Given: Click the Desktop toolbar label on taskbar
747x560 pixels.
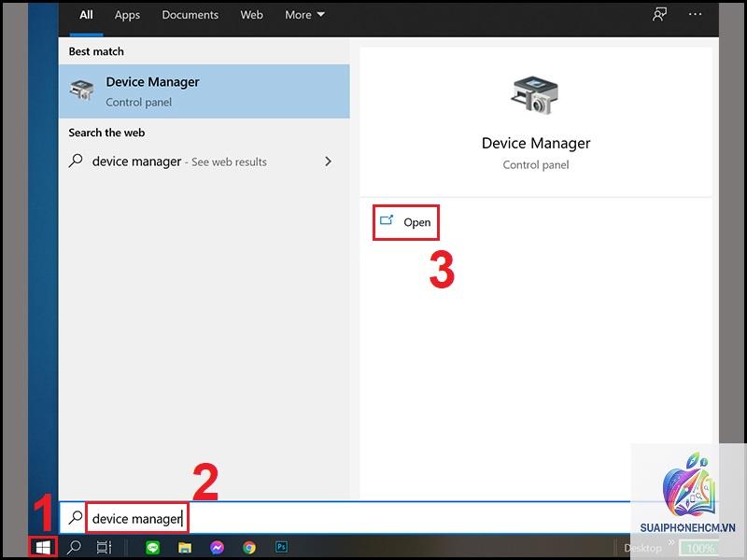Looking at the screenshot, I should click(642, 548).
